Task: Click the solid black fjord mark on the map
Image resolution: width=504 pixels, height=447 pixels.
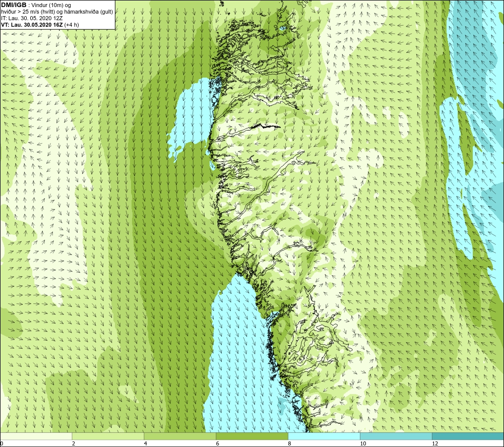Action: click(265, 126)
